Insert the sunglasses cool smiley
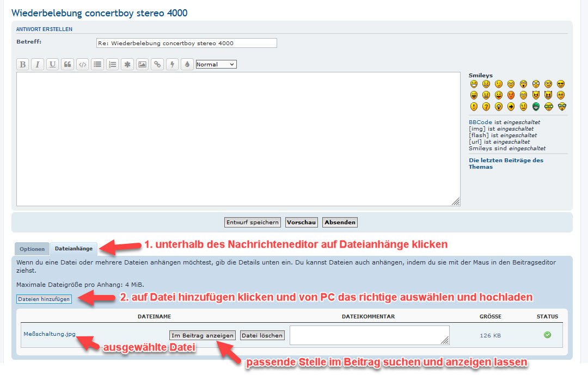This screenshot has height=375, width=588. tap(561, 84)
